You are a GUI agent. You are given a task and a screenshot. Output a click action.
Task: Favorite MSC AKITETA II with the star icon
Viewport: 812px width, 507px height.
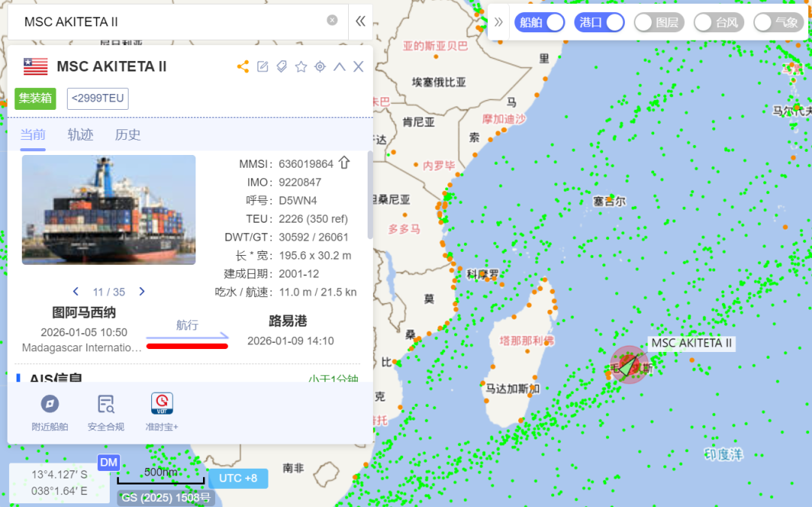301,66
